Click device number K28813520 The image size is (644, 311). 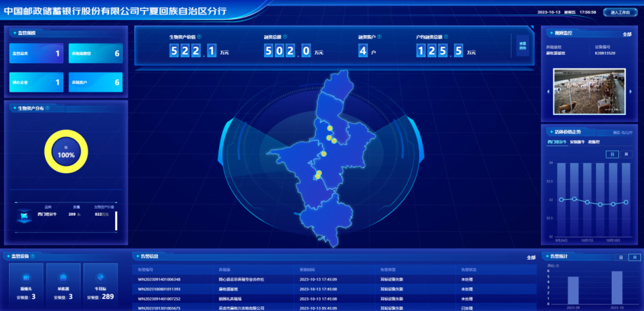[605, 53]
